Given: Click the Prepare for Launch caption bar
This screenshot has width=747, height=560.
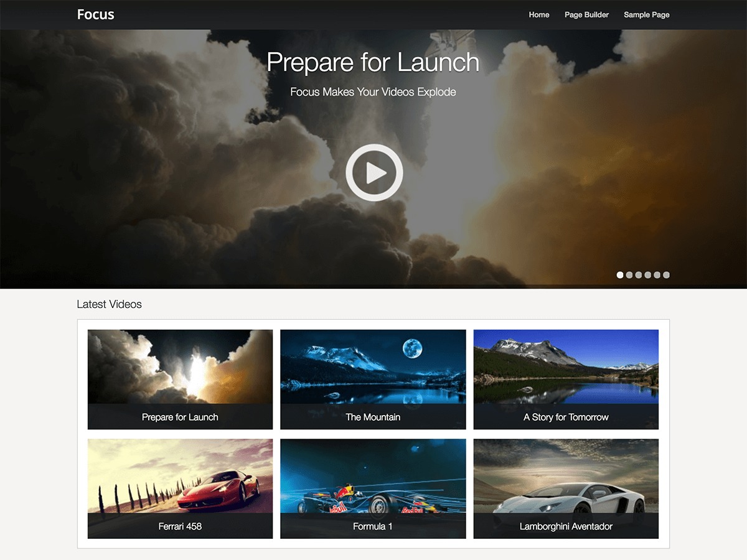Looking at the screenshot, I should (180, 418).
